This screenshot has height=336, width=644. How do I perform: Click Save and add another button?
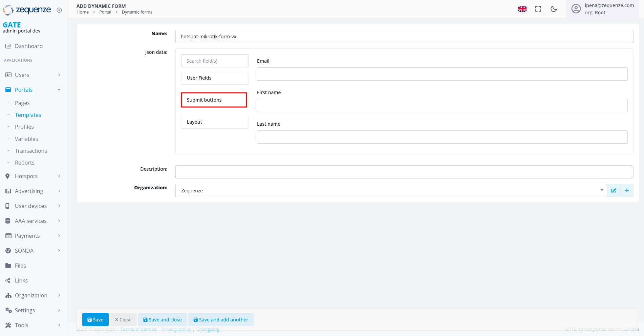click(221, 320)
